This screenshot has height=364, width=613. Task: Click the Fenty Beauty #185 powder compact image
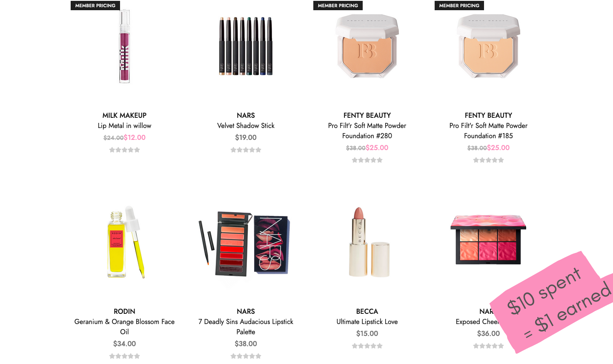(488, 46)
